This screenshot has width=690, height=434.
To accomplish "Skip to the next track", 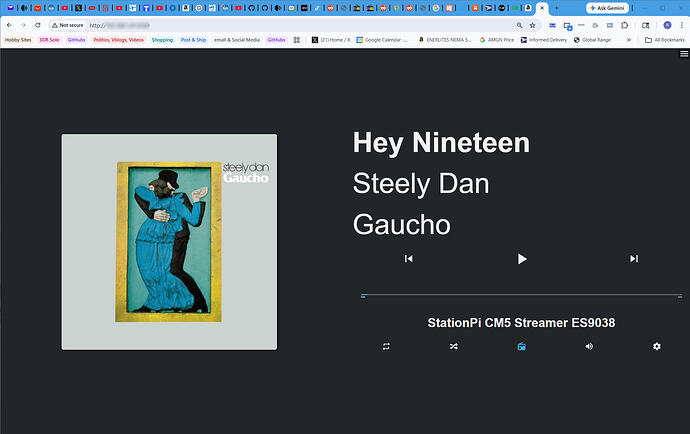I will pyautogui.click(x=634, y=259).
